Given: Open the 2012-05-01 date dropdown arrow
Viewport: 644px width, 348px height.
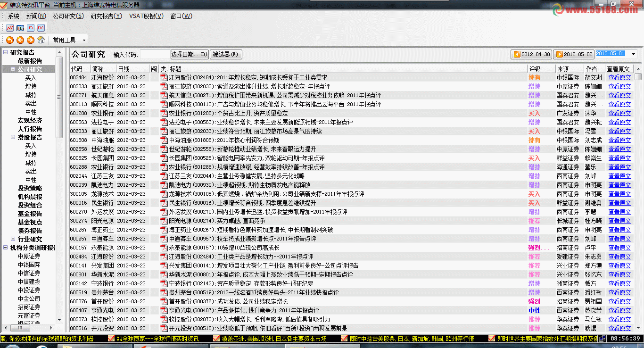Looking at the screenshot, I should [x=633, y=54].
